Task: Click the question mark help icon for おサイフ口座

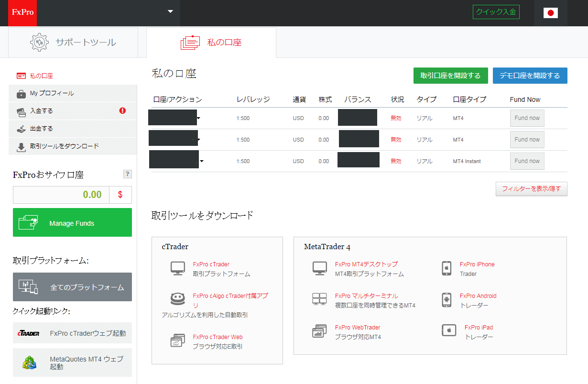Action: pyautogui.click(x=128, y=174)
